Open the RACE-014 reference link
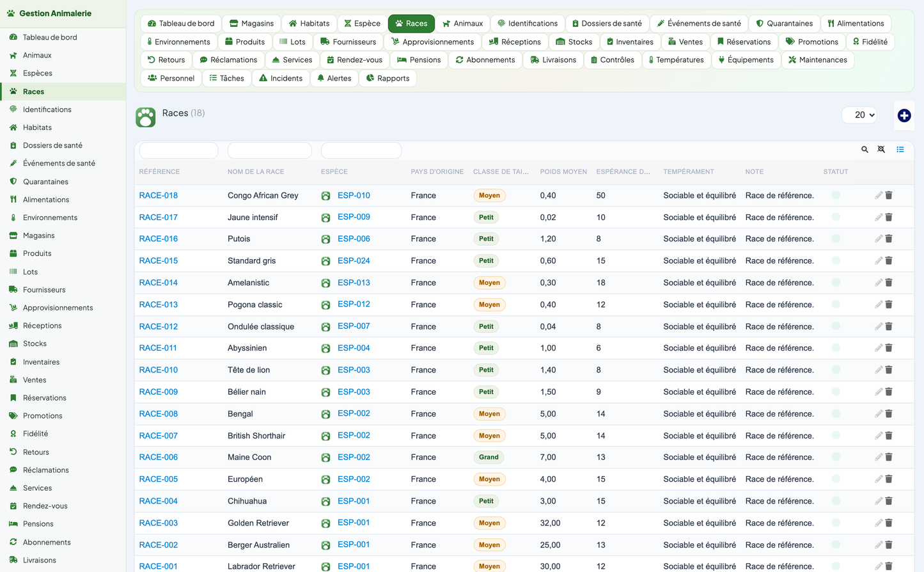The image size is (924, 572). click(x=159, y=283)
